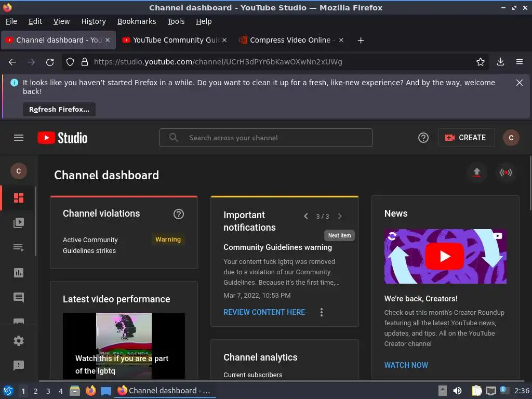Click the Search across your channel field
The image size is (532, 399).
point(265,138)
